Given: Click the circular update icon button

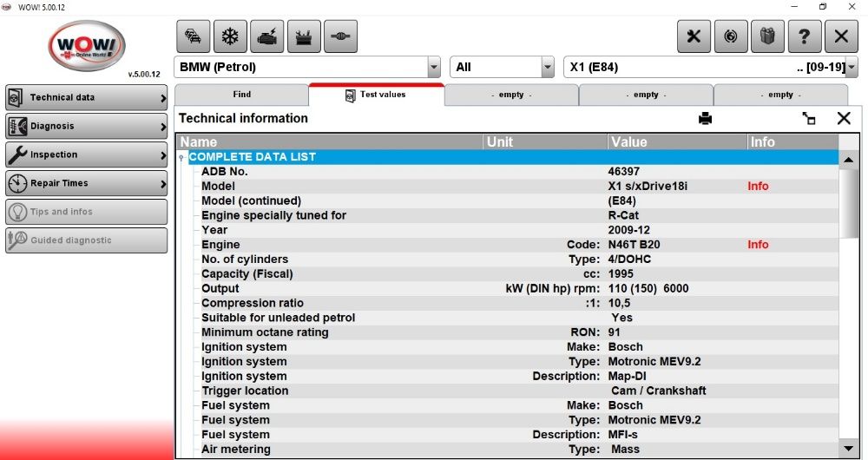Looking at the screenshot, I should pos(731,36).
